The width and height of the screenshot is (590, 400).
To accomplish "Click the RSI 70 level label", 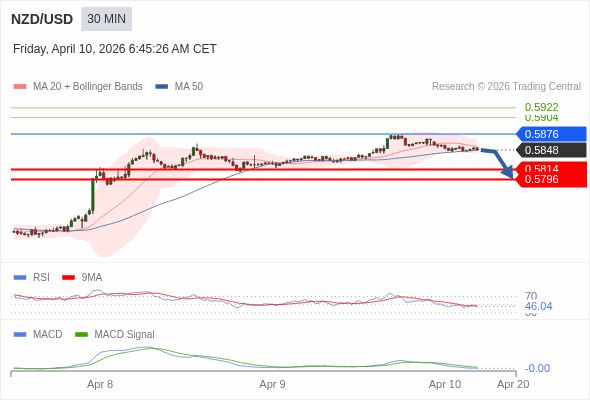I will click(x=531, y=296).
